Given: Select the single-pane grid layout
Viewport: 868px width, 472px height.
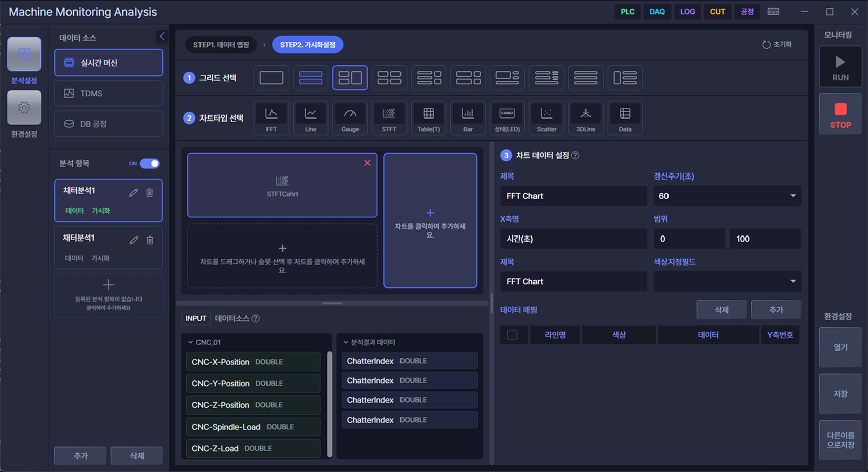Looking at the screenshot, I should [271, 78].
